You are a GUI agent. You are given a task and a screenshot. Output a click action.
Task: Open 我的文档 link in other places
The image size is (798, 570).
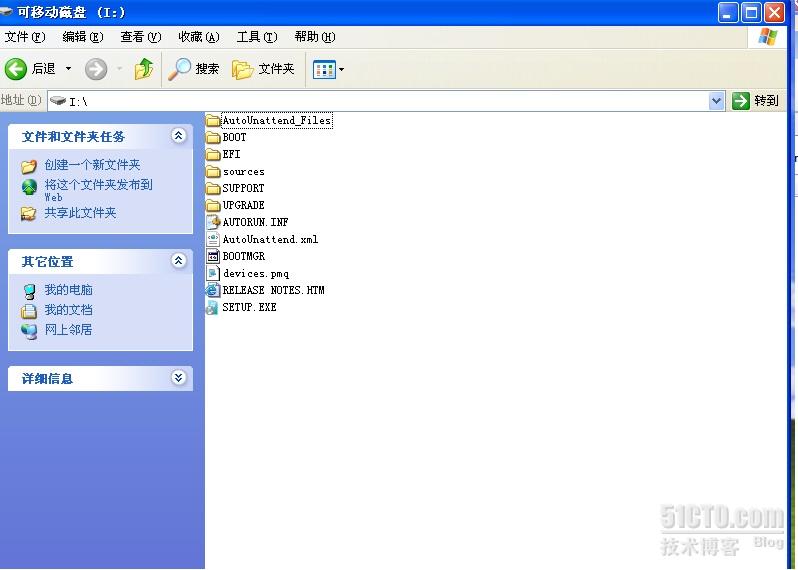point(68,310)
